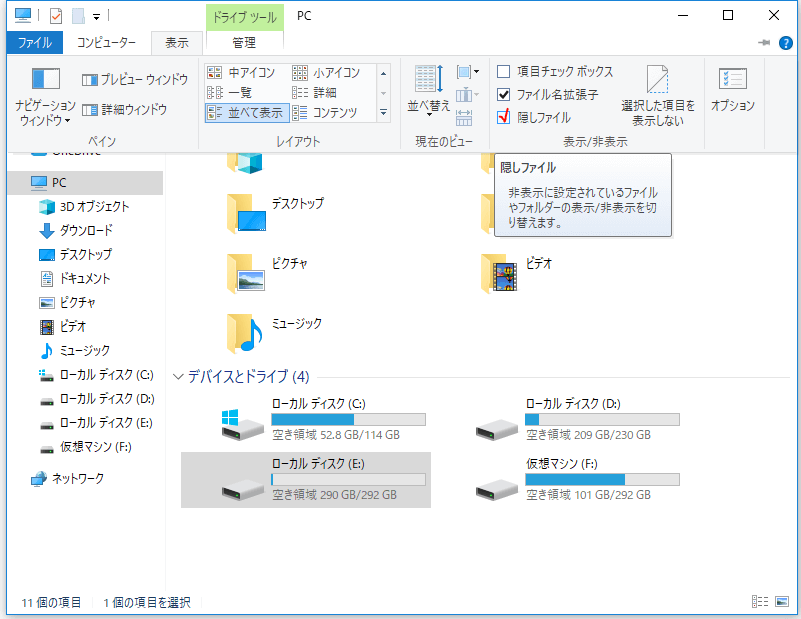The height and width of the screenshot is (619, 801).
Task: Open Options (オプション) button
Action: click(x=733, y=90)
